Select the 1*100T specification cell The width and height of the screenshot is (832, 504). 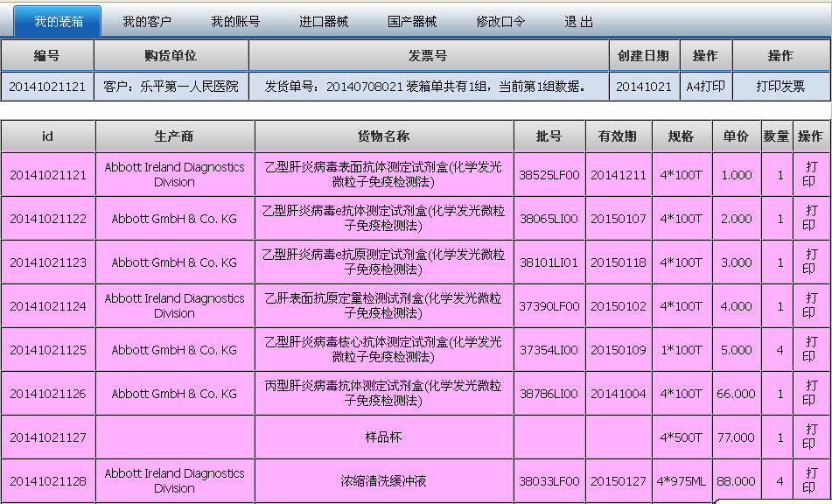pyautogui.click(x=682, y=350)
